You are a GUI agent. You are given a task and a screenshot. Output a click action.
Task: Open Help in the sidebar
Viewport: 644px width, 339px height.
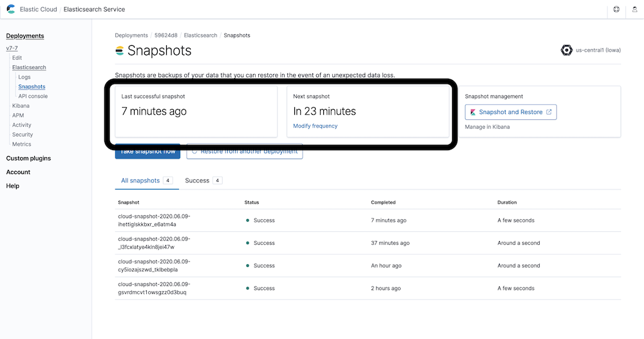point(13,186)
